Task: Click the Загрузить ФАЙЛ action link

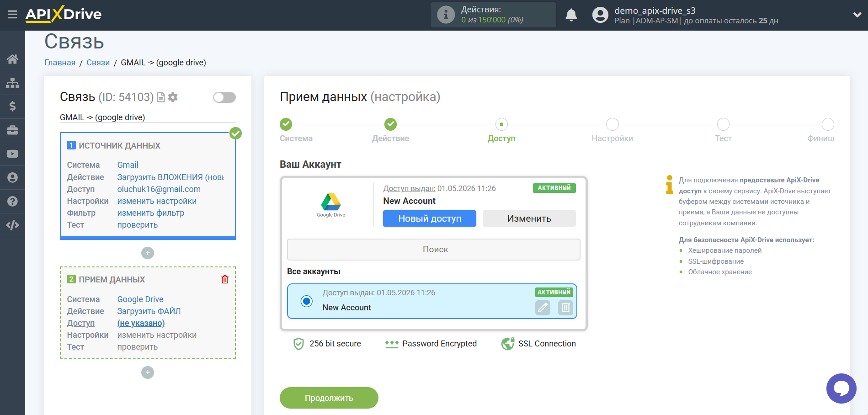Action: 149,311
